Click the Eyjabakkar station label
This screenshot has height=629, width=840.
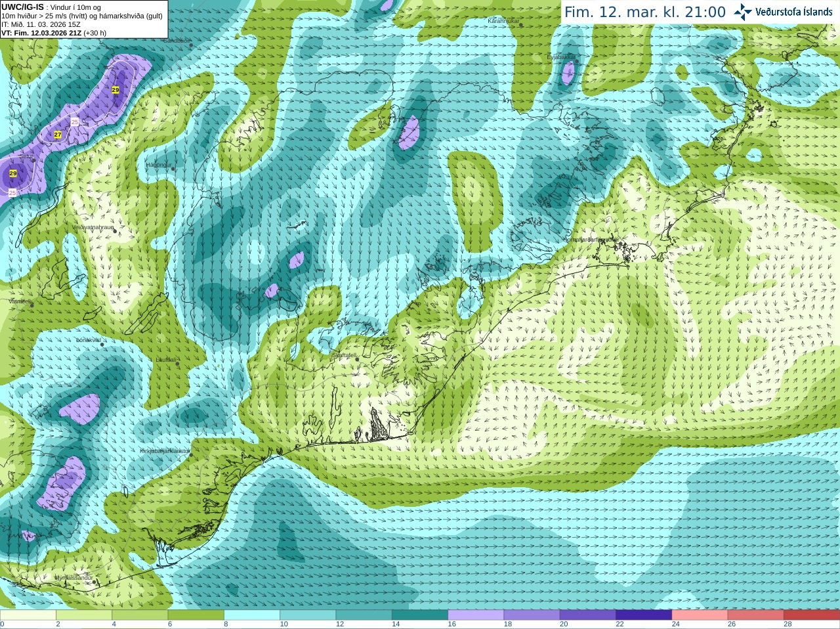coord(561,57)
